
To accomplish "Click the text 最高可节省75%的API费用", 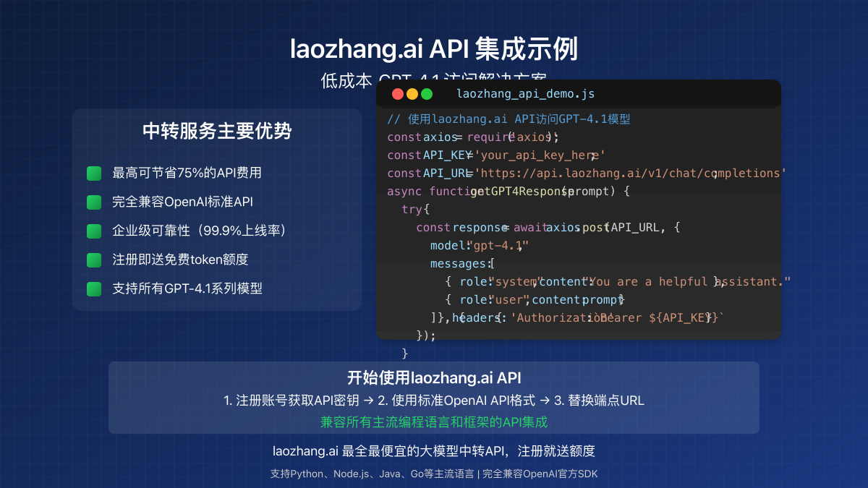I will (187, 174).
